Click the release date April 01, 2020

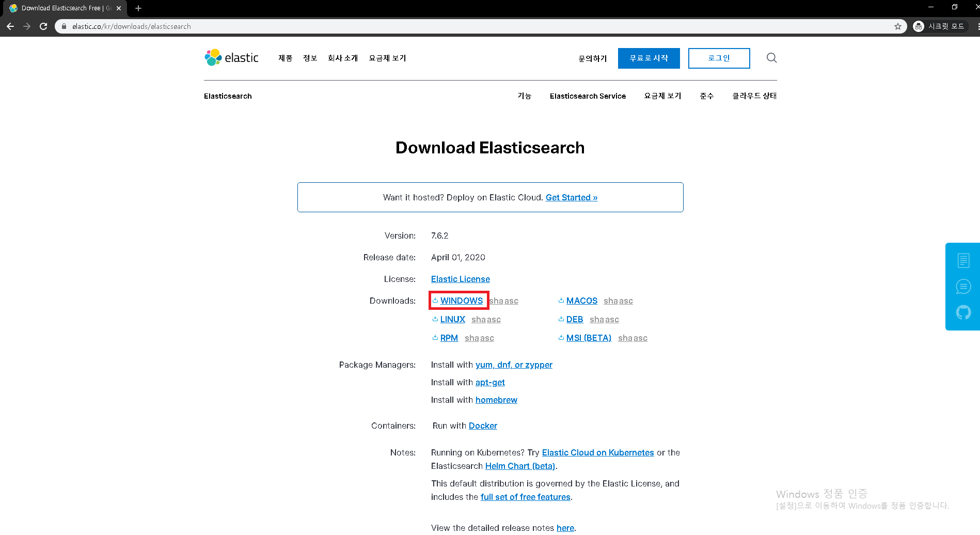pos(458,257)
